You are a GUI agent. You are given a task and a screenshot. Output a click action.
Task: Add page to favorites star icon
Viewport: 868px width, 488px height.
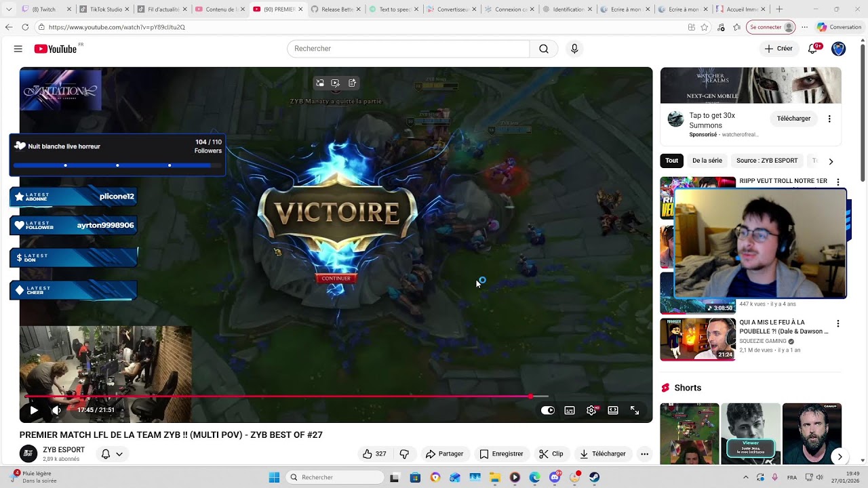pyautogui.click(x=705, y=27)
